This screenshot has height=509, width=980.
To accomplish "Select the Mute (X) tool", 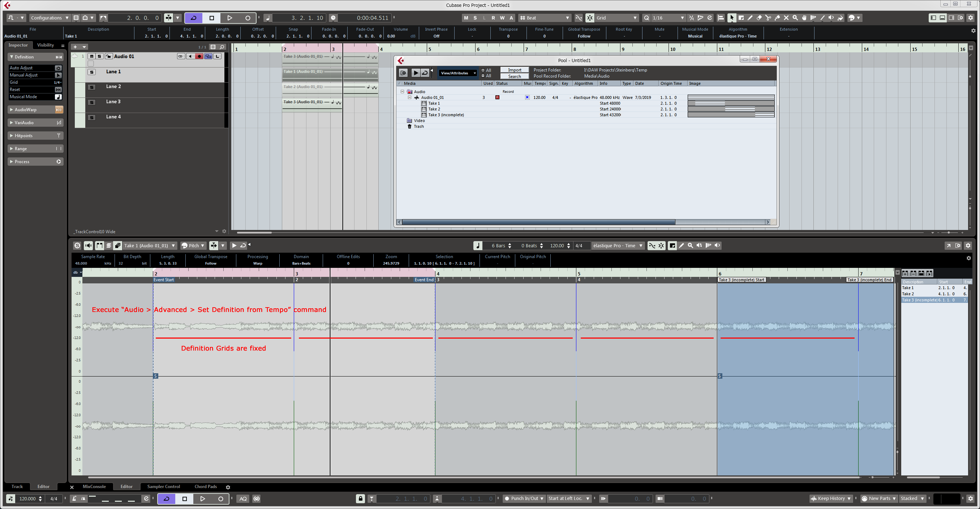I will 786,18.
